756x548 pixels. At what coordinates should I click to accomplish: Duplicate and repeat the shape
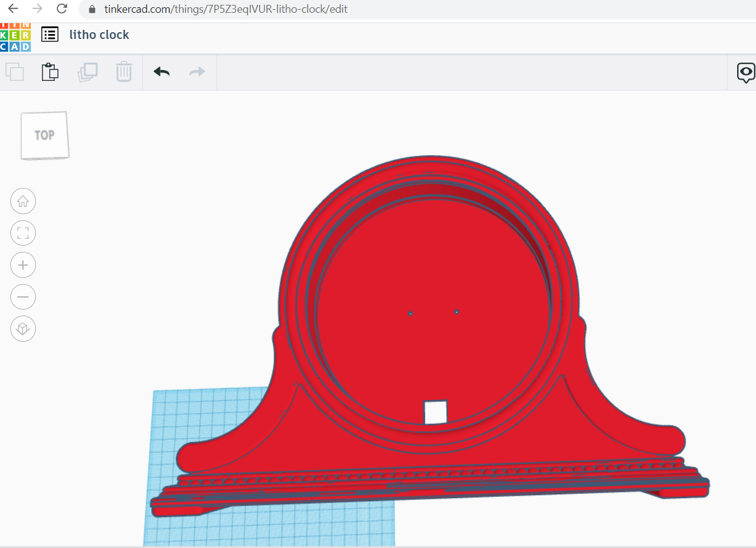pyautogui.click(x=88, y=72)
